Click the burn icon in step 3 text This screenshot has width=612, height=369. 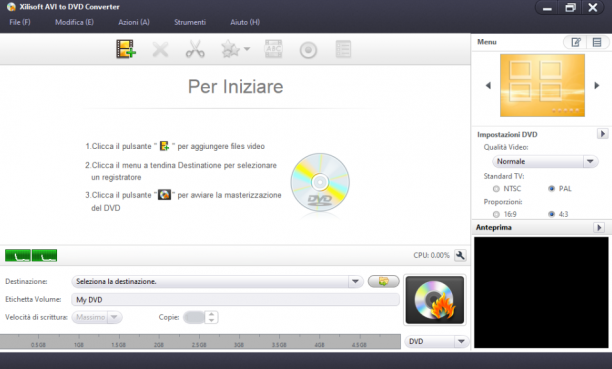click(x=164, y=194)
